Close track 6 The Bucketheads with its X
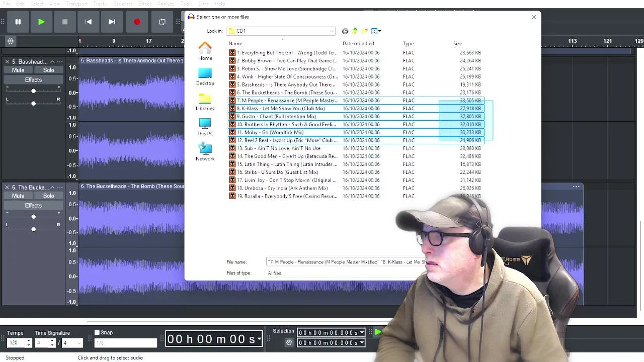The image size is (644, 362). [x=7, y=187]
